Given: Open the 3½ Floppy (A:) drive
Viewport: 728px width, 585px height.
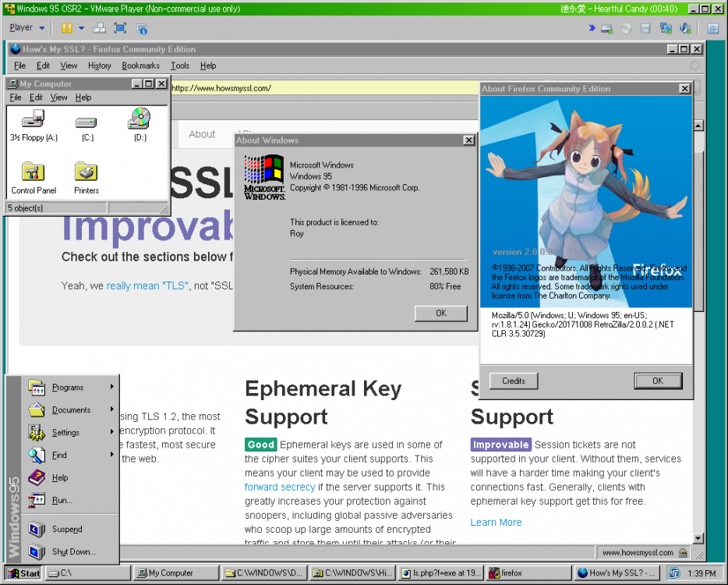Looking at the screenshot, I should 32,119.
